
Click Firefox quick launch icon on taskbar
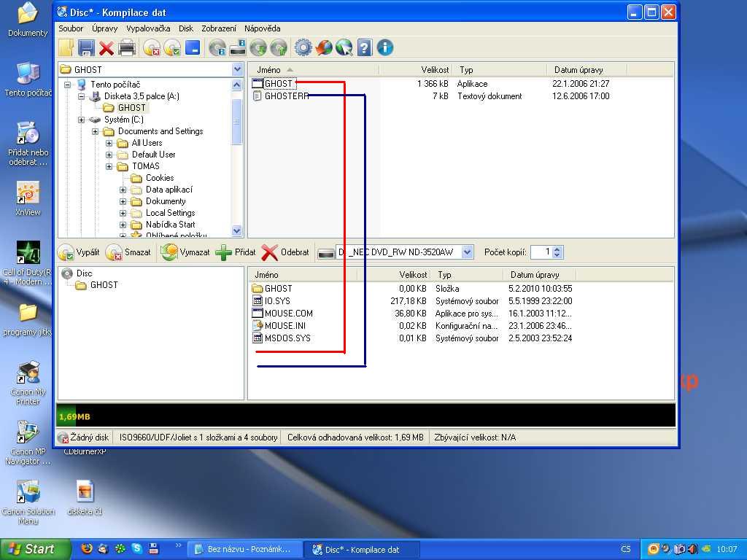tap(86, 548)
